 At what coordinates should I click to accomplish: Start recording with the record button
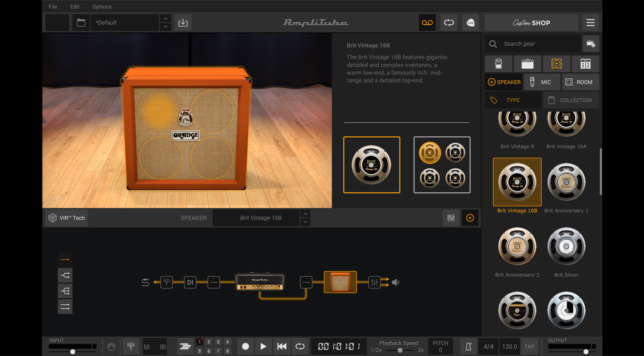245,346
